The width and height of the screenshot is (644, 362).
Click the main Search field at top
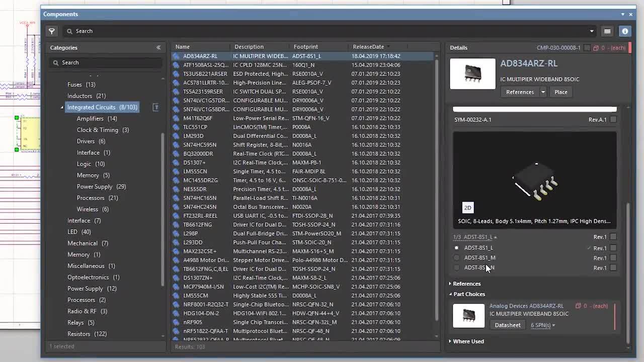pos(327,31)
